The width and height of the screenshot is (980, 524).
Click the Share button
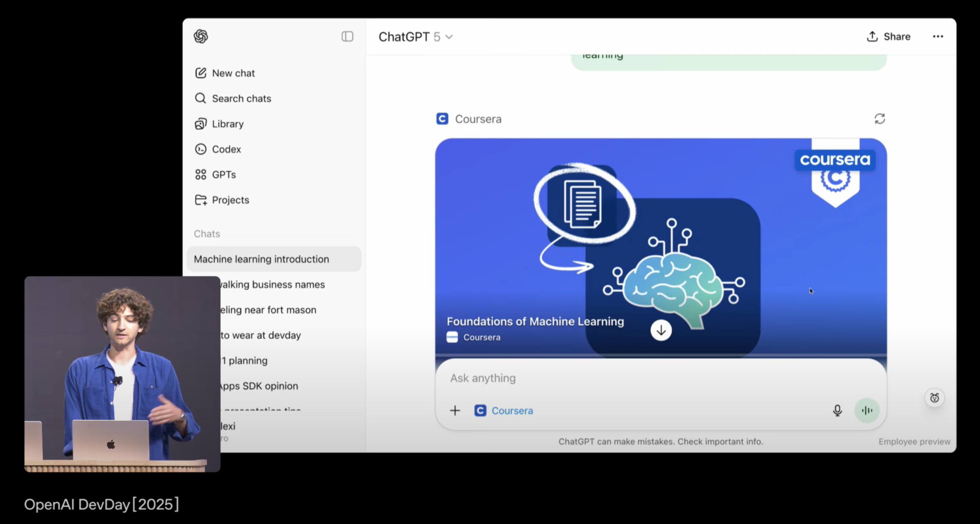point(889,36)
